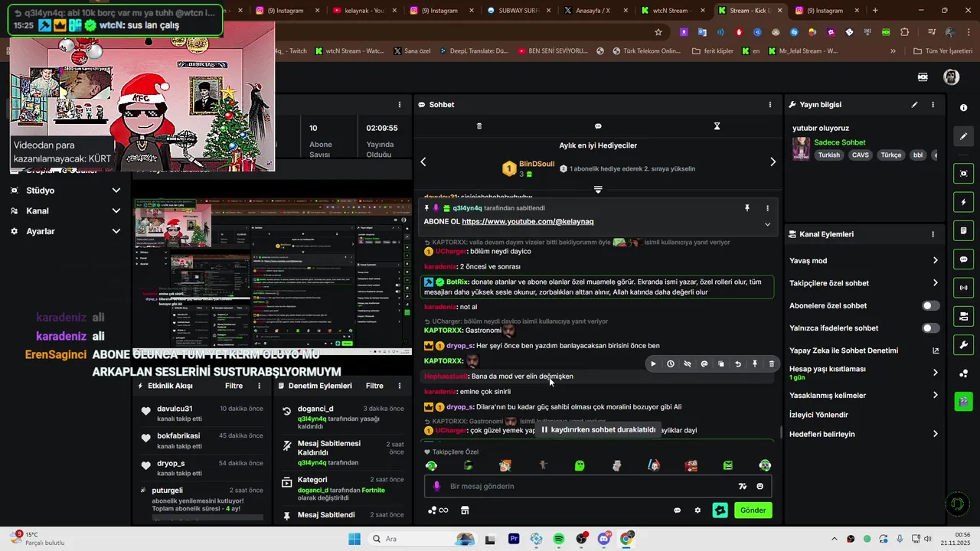Image resolution: width=980 pixels, height=551 pixels.
Task: Send the message with Gönder button
Action: click(753, 510)
